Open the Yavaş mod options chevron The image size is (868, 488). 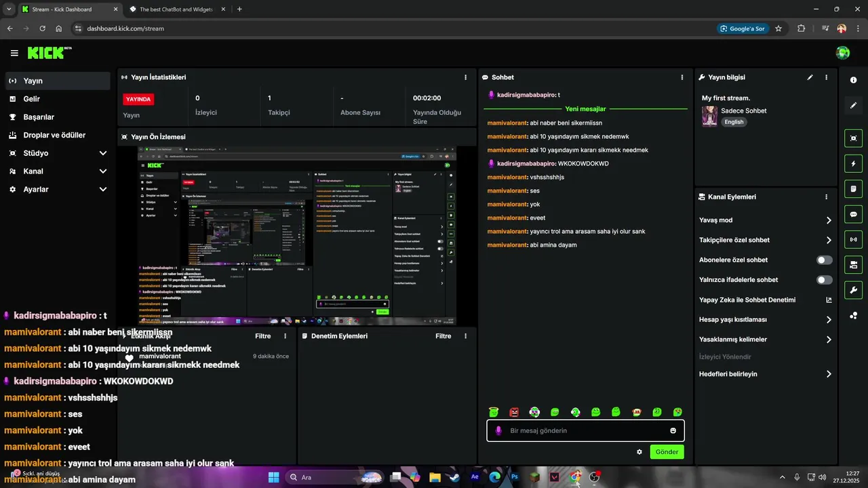pos(829,220)
